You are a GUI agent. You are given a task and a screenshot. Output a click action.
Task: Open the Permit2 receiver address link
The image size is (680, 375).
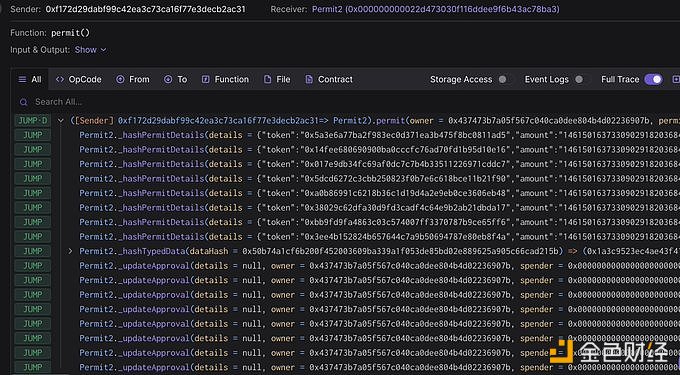click(435, 9)
